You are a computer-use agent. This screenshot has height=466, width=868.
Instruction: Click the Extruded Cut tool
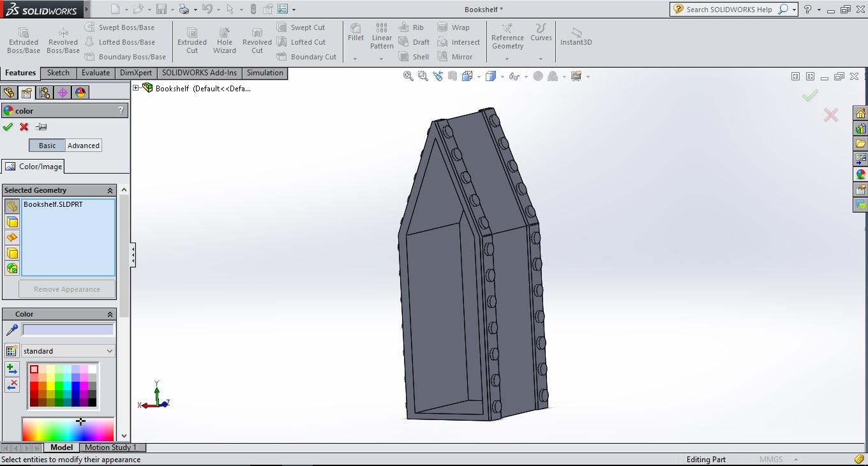192,41
